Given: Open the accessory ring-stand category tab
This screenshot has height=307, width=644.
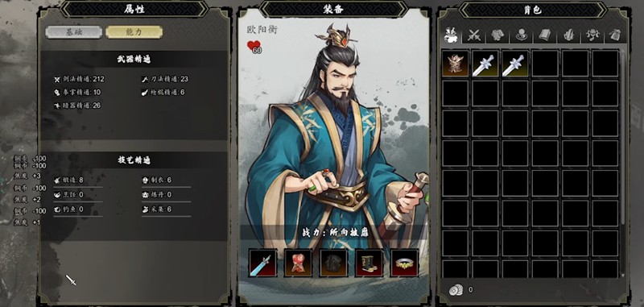Looking at the screenshot, I should 521,35.
